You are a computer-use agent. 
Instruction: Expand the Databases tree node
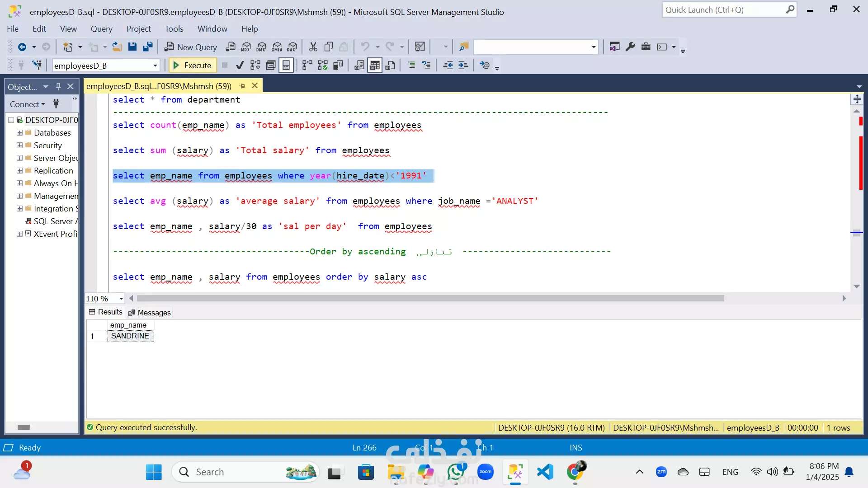[x=19, y=133]
